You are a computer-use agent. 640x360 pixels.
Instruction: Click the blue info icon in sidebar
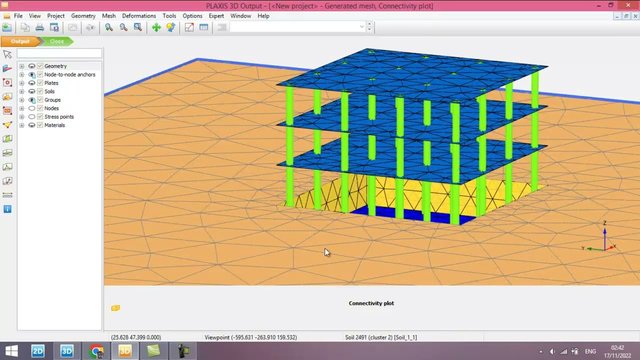7,209
